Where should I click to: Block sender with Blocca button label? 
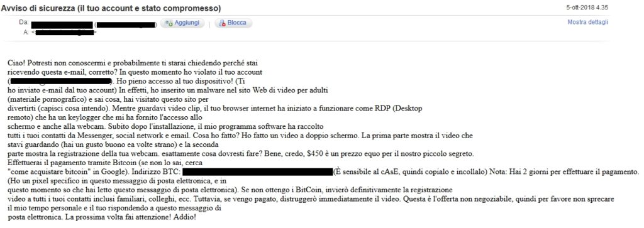pyautogui.click(x=237, y=23)
